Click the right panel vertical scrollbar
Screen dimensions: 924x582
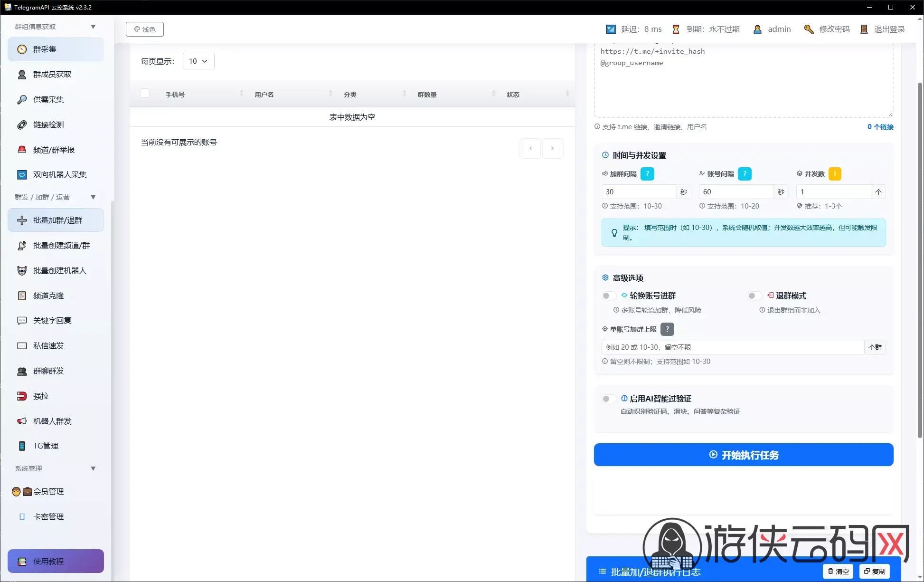point(920,260)
